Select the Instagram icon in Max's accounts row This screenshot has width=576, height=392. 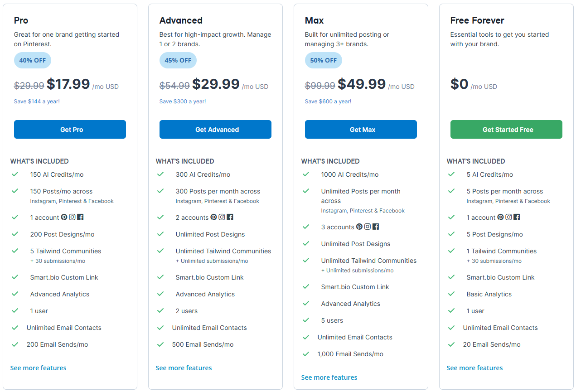click(x=368, y=227)
